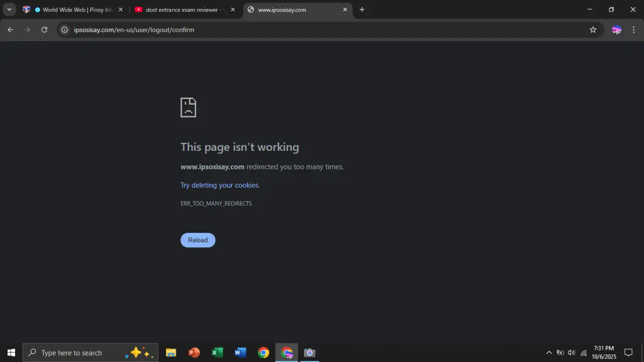The height and width of the screenshot is (362, 644).
Task: Launch Excel from the taskbar
Action: click(217, 352)
